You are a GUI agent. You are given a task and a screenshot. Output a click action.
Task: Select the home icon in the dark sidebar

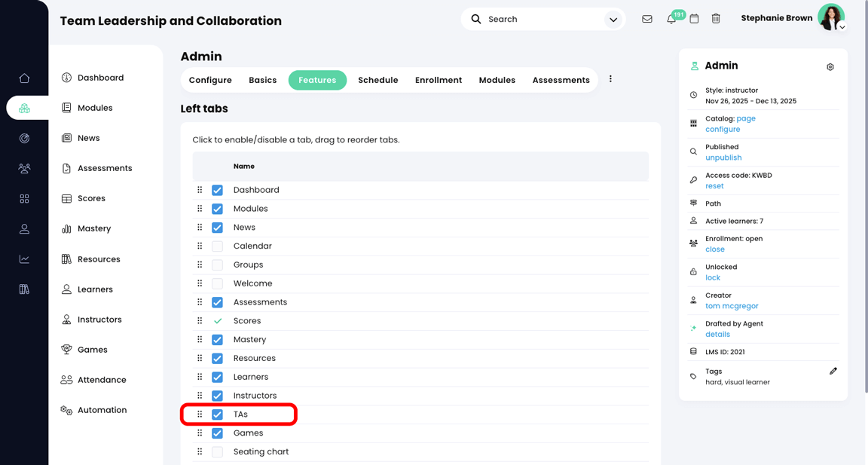[24, 77]
